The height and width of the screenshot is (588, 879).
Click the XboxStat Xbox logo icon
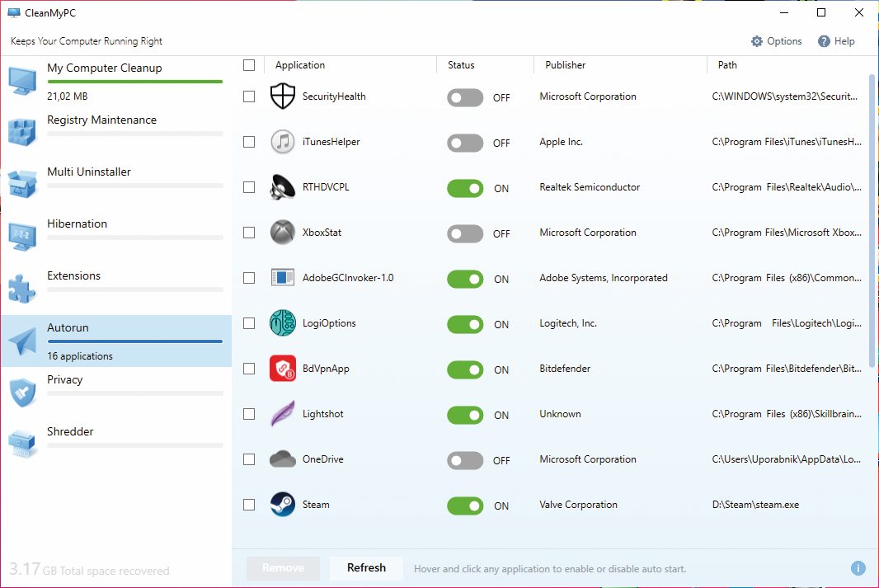(x=283, y=233)
